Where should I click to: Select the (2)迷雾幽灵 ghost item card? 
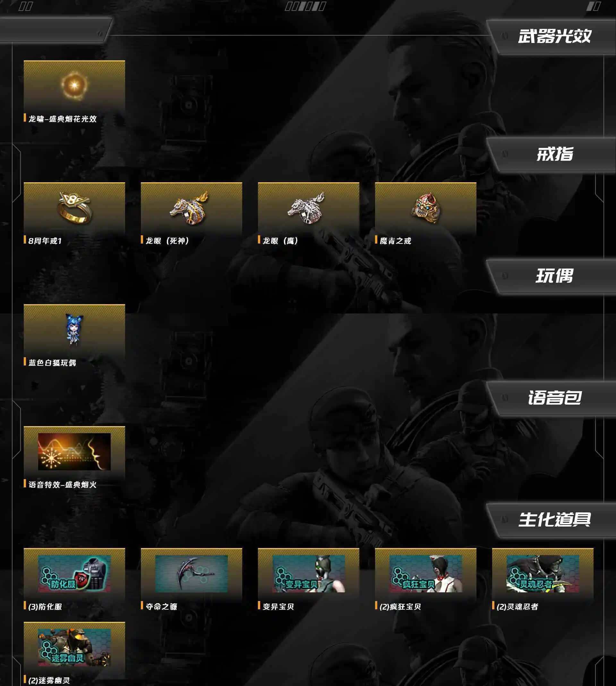[74, 647]
